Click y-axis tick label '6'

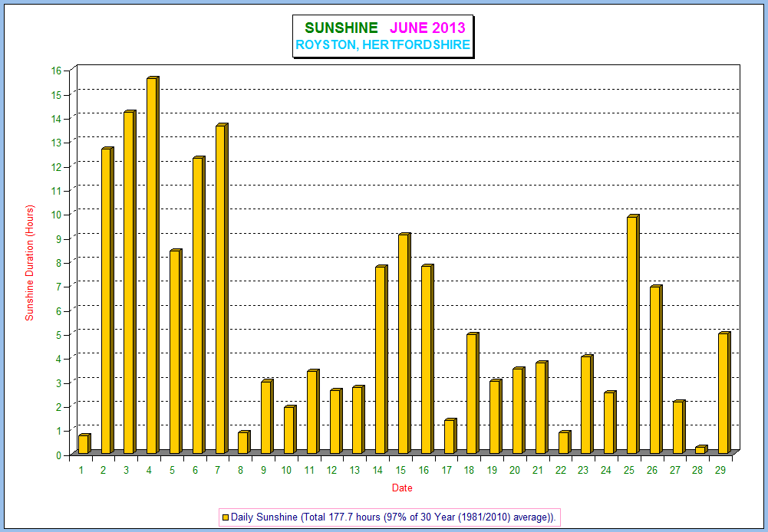pos(59,310)
